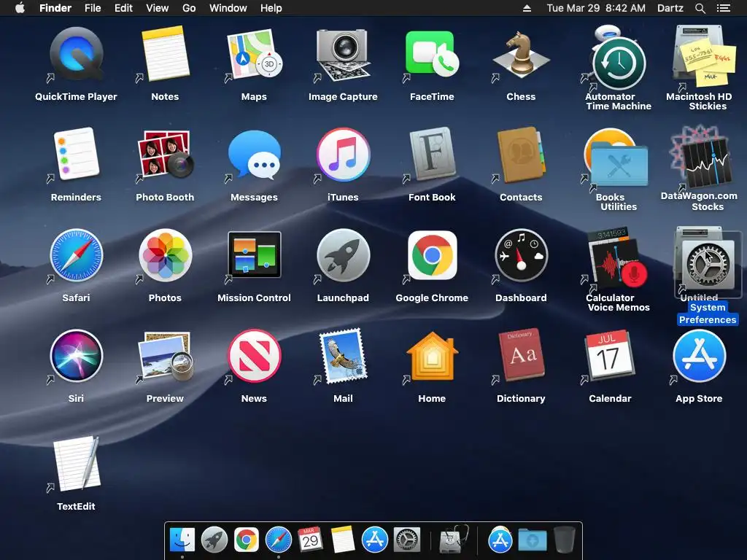Open the Siri desktop icon
747x560 pixels.
click(x=76, y=356)
